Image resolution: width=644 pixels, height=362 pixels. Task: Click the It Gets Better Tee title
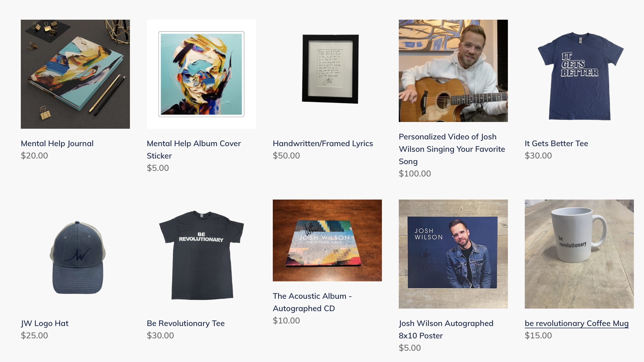pyautogui.click(x=556, y=143)
